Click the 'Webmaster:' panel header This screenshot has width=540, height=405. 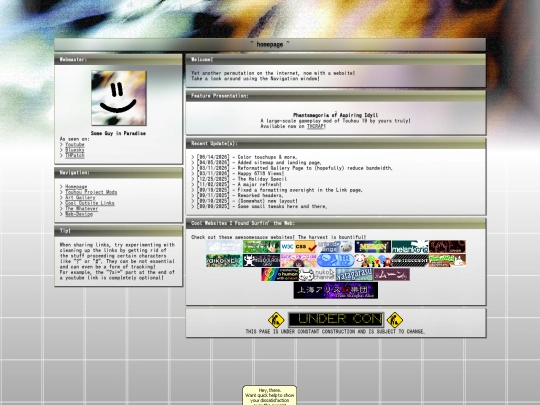click(118, 60)
